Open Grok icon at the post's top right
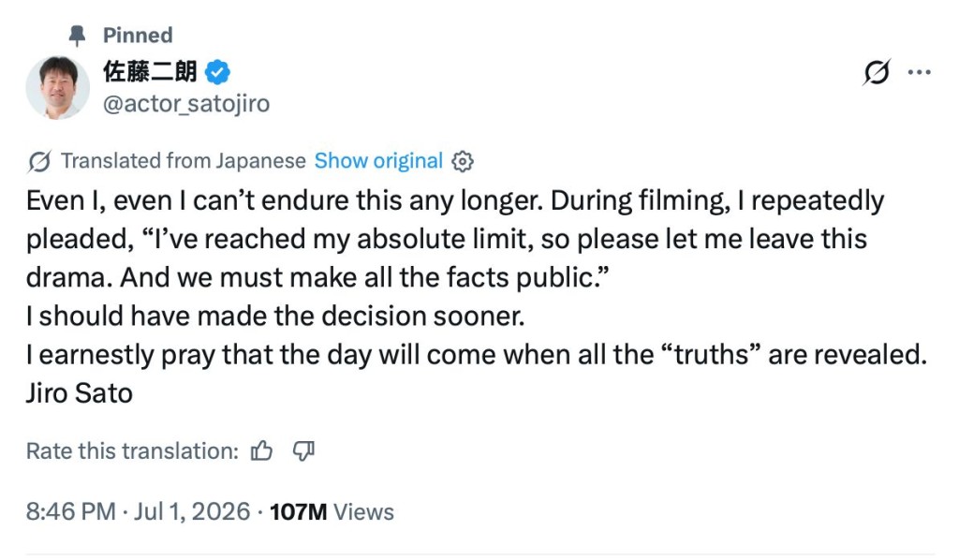The image size is (959, 560). (877, 72)
